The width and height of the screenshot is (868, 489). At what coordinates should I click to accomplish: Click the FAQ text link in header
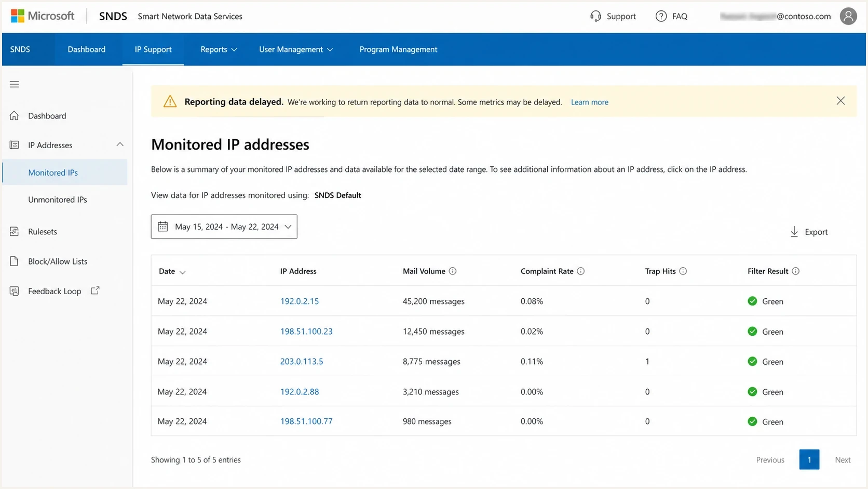tap(680, 16)
